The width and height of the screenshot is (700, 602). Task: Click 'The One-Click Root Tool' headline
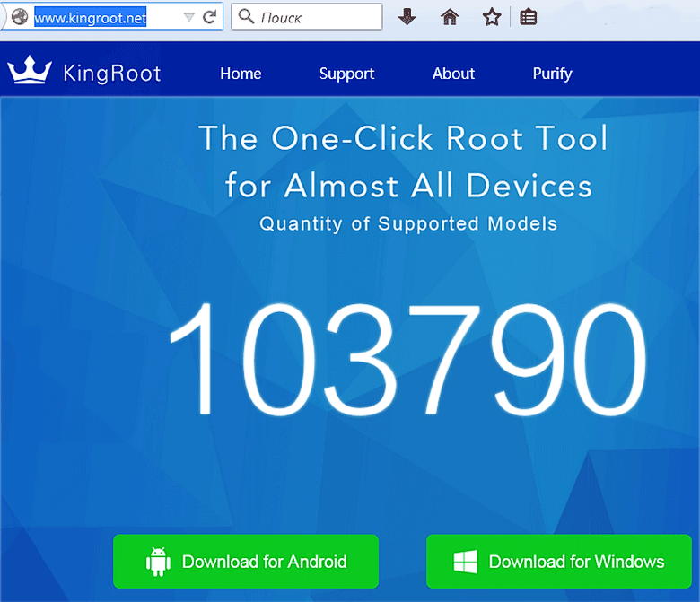pos(404,137)
